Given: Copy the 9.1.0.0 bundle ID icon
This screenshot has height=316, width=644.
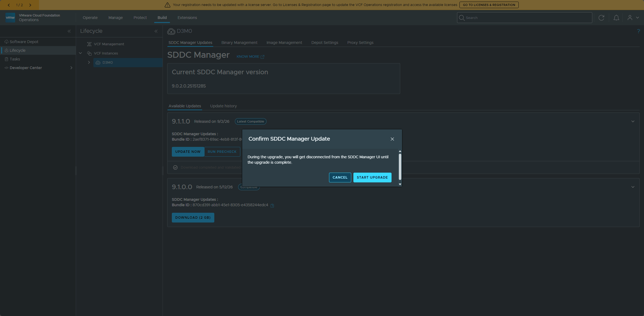Looking at the screenshot, I should coord(272,205).
